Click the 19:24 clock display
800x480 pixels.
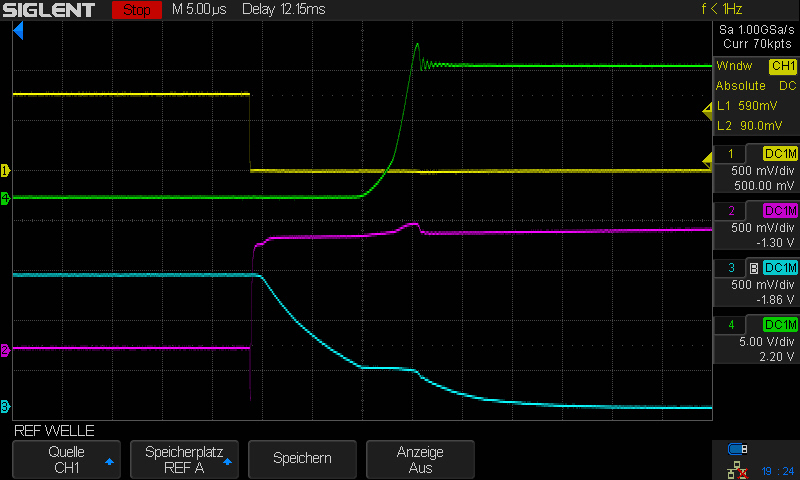click(x=778, y=471)
